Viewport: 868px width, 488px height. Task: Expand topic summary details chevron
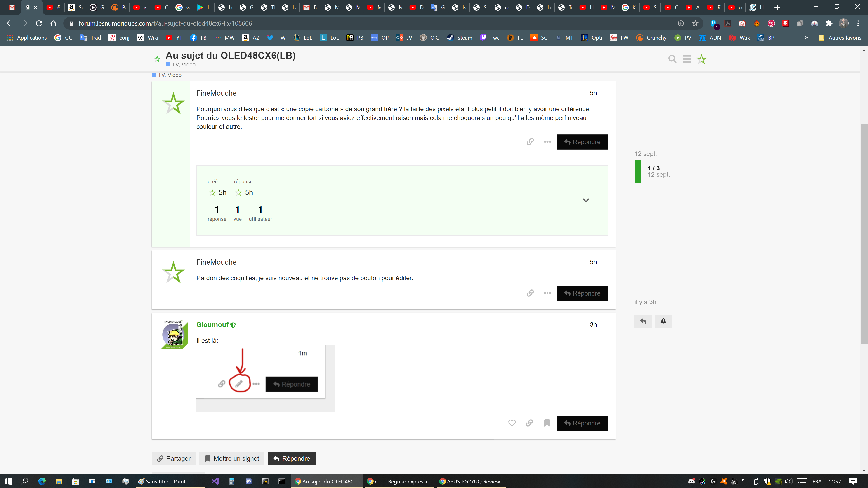pyautogui.click(x=586, y=200)
